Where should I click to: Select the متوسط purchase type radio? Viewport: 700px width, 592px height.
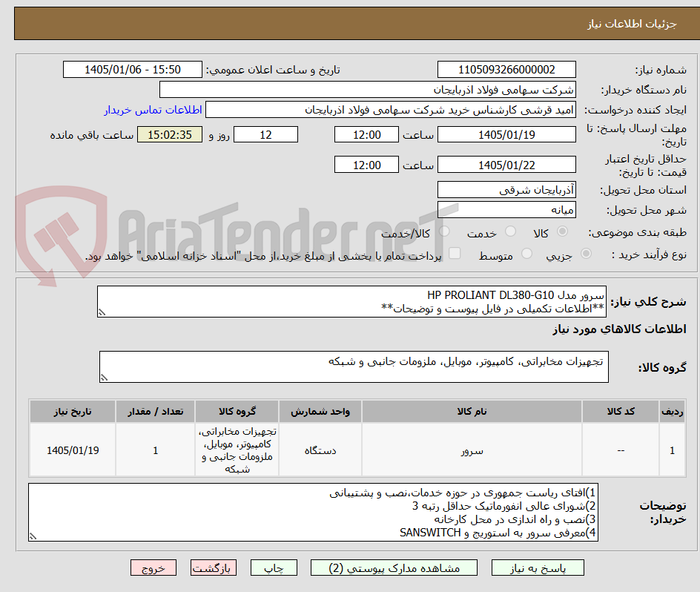(526, 254)
